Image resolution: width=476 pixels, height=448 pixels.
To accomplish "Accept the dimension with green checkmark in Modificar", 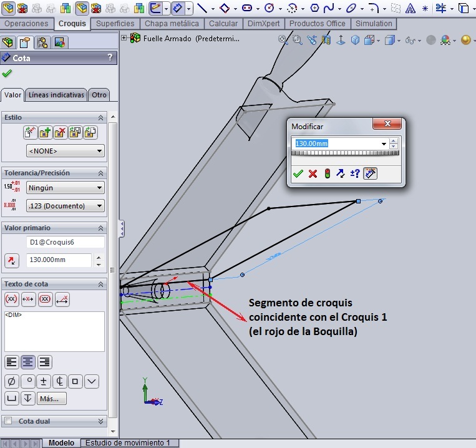I will tap(298, 174).
